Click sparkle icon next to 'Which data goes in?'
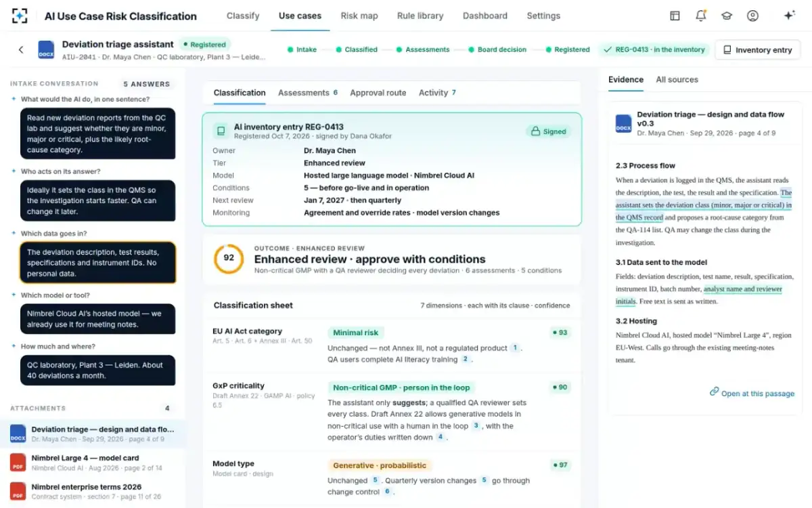This screenshot has height=508, width=812. coord(14,233)
